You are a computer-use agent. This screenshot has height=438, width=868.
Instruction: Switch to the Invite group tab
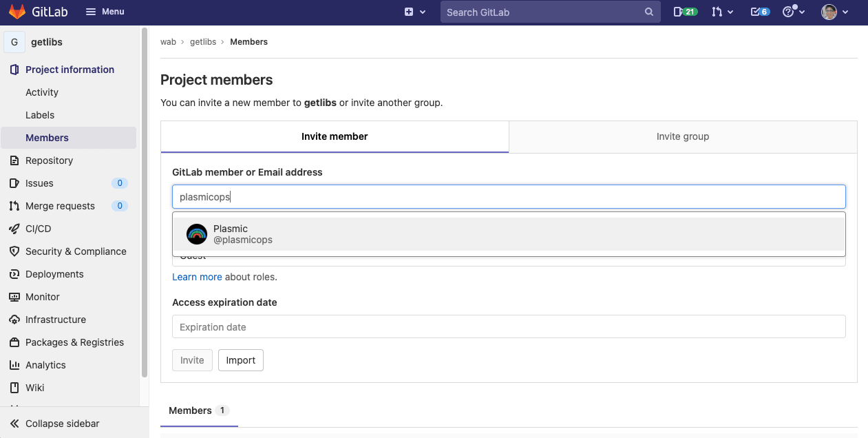683,137
